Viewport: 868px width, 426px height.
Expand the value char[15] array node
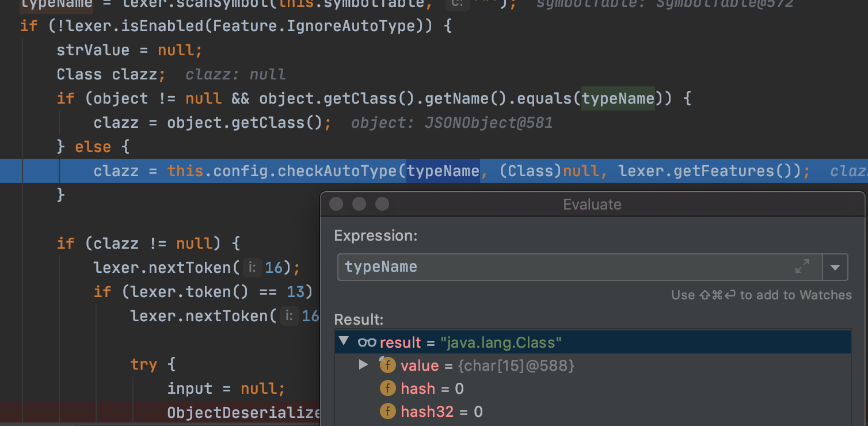(x=363, y=364)
